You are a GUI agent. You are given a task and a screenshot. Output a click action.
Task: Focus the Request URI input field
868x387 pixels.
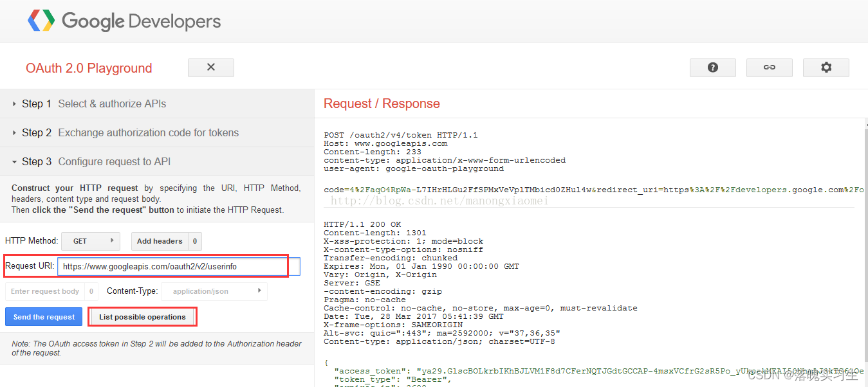point(179,266)
